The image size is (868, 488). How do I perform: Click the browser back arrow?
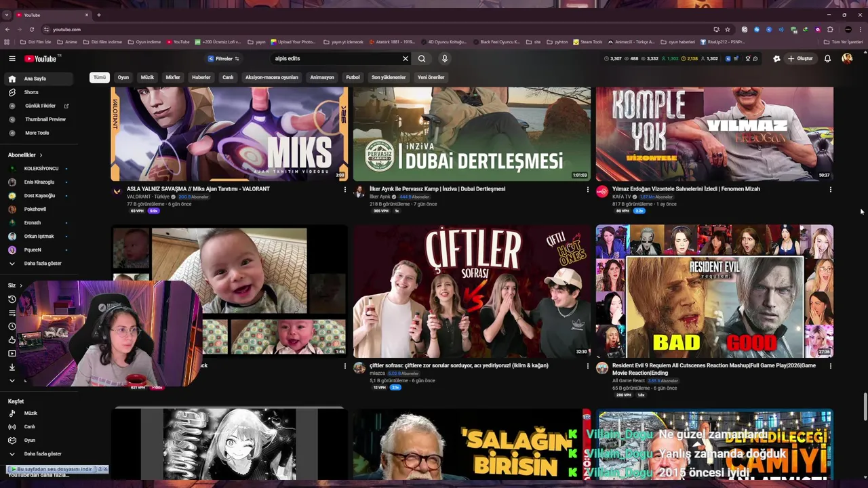pyautogui.click(x=7, y=29)
